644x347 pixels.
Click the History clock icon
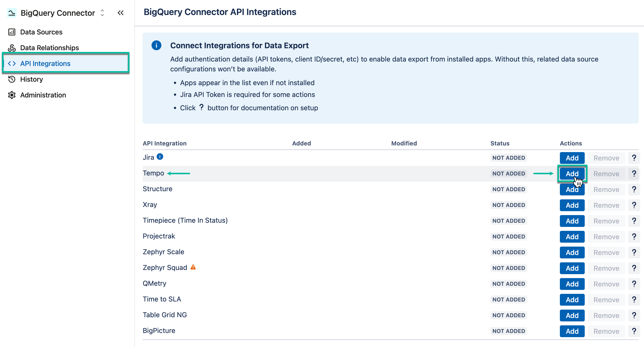(x=12, y=79)
